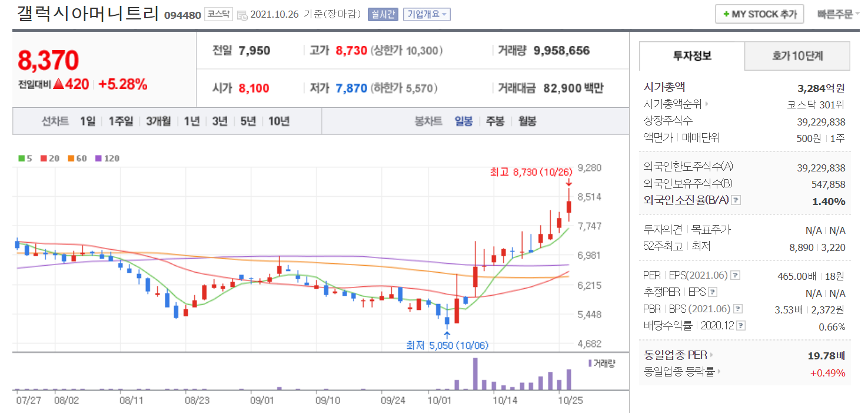Click the arrow beside 동일업종 등락률
The image size is (868, 413).
[719, 372]
